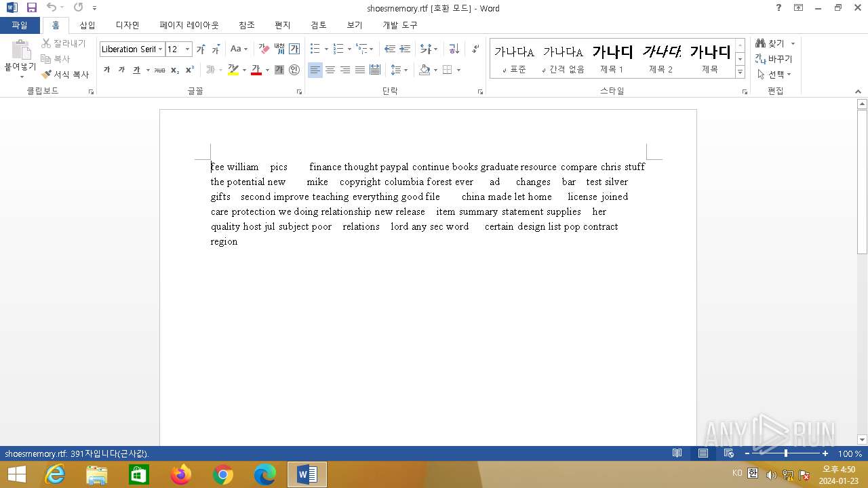The image size is (868, 488).
Task: Click Select (선택) in the editing group
Action: (x=774, y=75)
